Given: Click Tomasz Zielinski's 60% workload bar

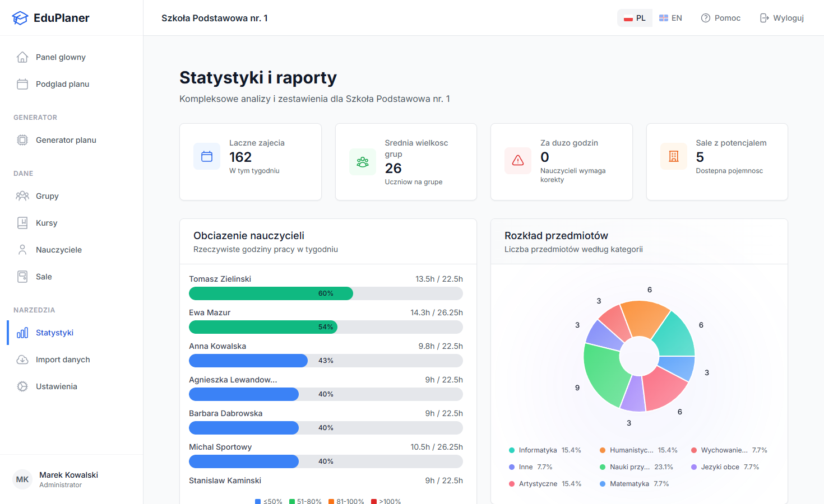Looking at the screenshot, I should coord(271,293).
